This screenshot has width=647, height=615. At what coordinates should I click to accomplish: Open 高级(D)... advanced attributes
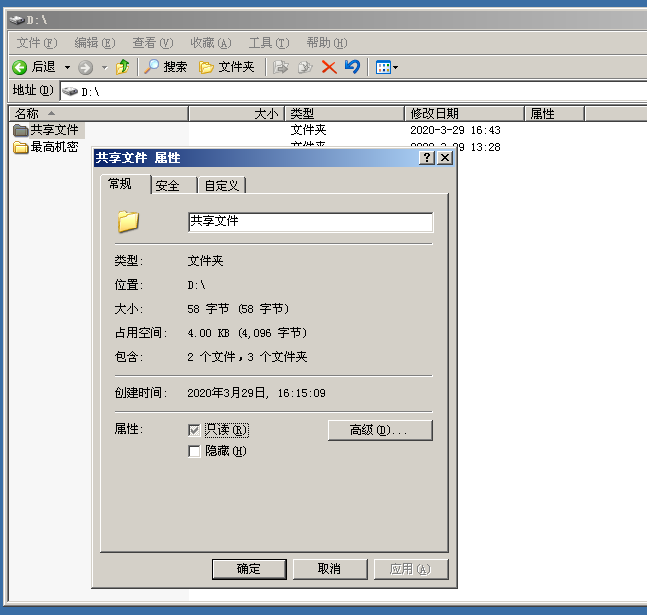pyautogui.click(x=380, y=430)
